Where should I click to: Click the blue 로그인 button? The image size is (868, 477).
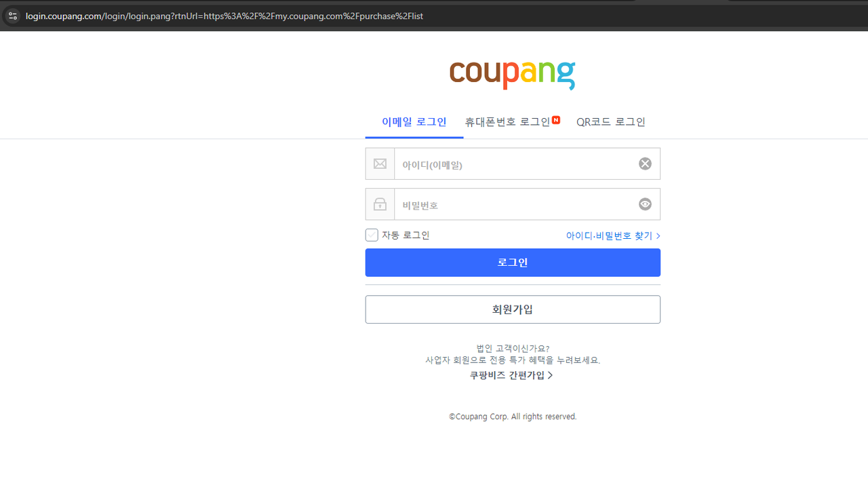click(x=513, y=263)
